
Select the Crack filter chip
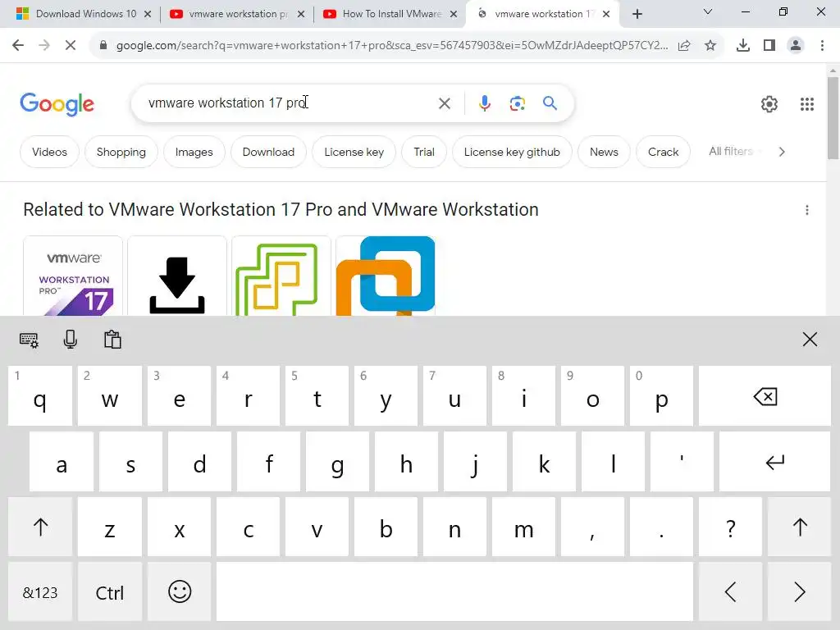663,152
